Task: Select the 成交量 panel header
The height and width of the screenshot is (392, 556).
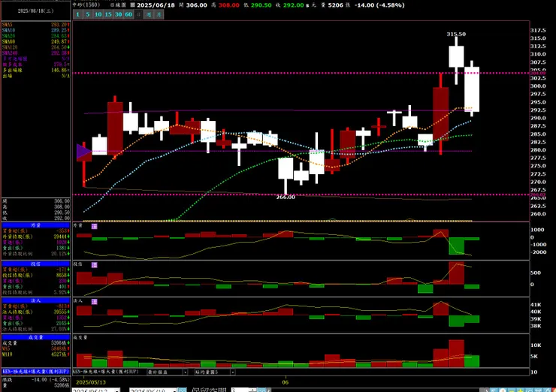Action: [36, 337]
